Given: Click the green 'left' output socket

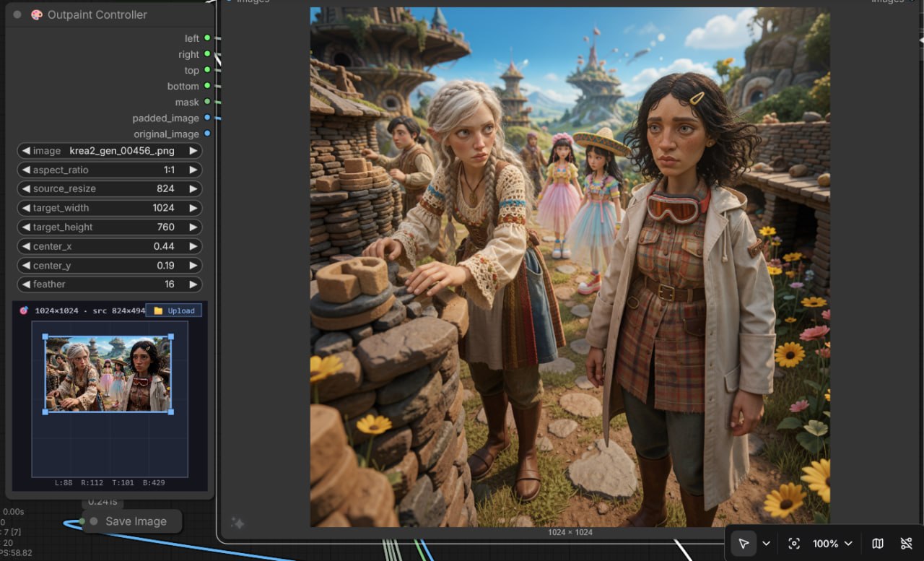Looking at the screenshot, I should [x=207, y=38].
